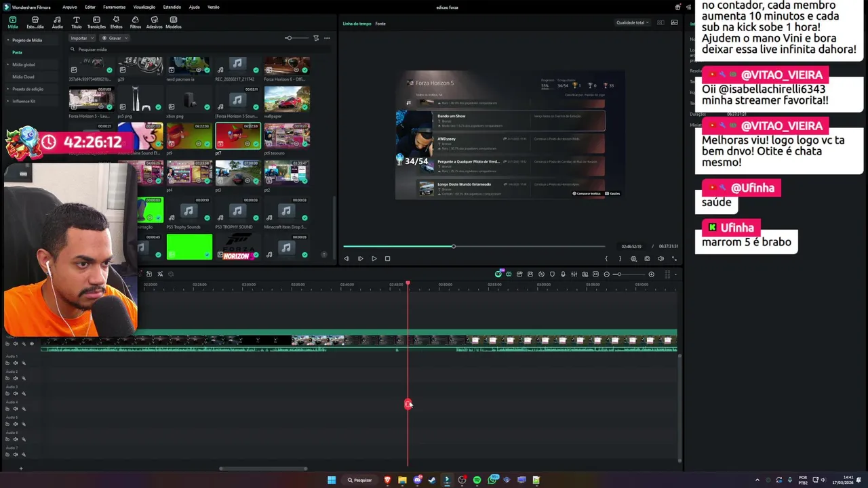Switch to the Título tab
Viewport: 868px width, 488px height.
pos(76,22)
